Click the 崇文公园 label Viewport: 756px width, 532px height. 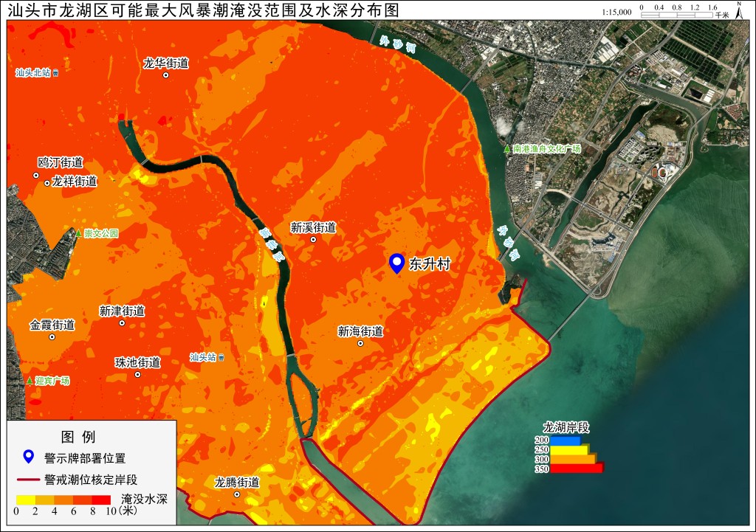(x=101, y=233)
